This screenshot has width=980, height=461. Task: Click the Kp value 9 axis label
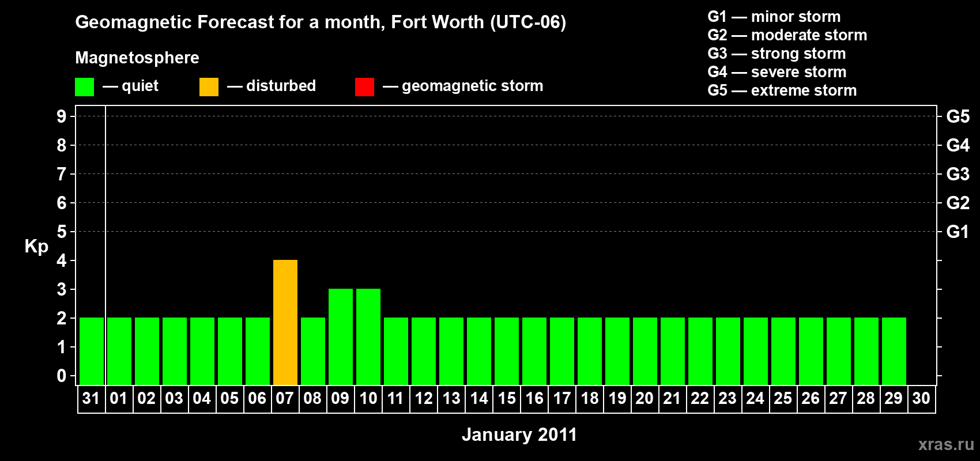[x=62, y=116]
